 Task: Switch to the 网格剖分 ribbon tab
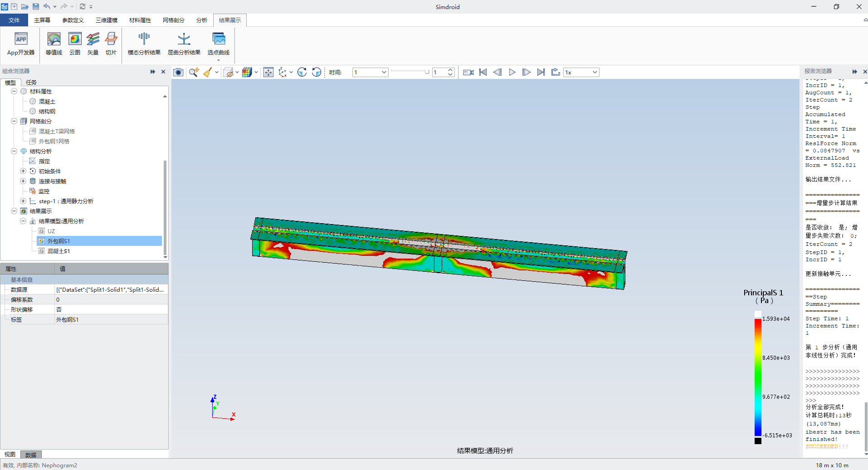[x=174, y=20]
